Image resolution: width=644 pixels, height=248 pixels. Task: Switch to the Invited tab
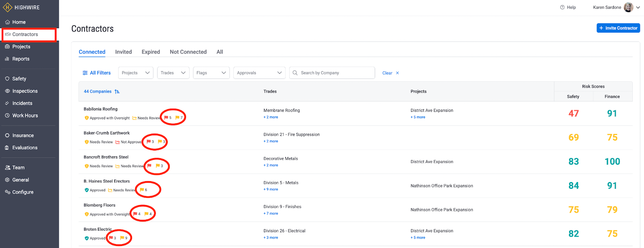click(x=124, y=52)
